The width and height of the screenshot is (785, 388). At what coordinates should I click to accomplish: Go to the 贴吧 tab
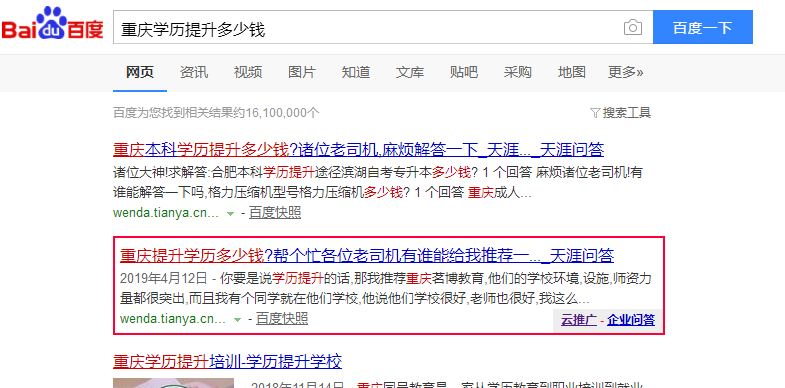[x=464, y=72]
